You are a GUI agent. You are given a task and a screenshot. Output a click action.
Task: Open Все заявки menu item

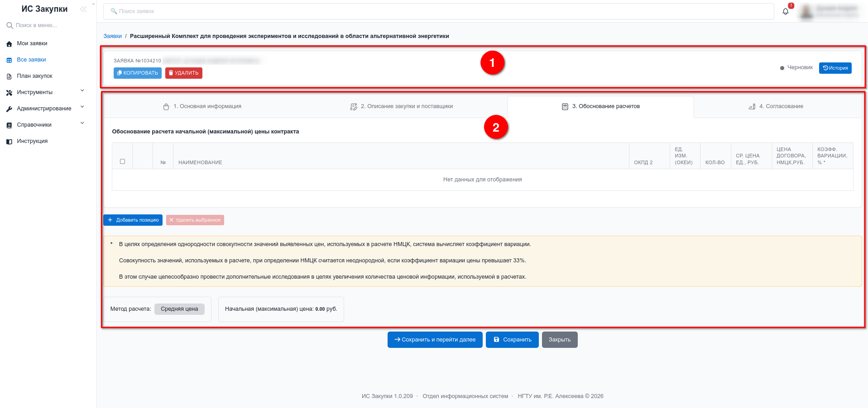[31, 60]
